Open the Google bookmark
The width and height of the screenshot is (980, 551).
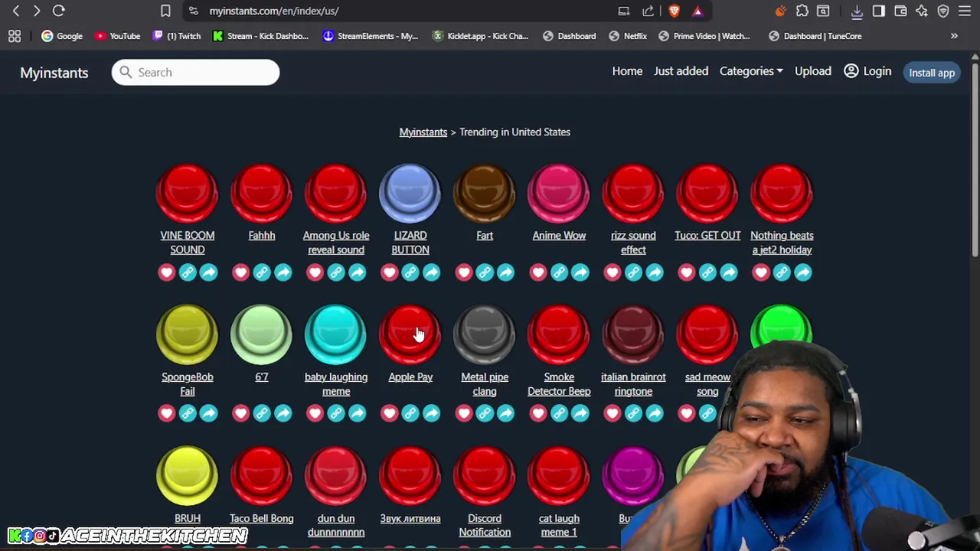click(62, 36)
